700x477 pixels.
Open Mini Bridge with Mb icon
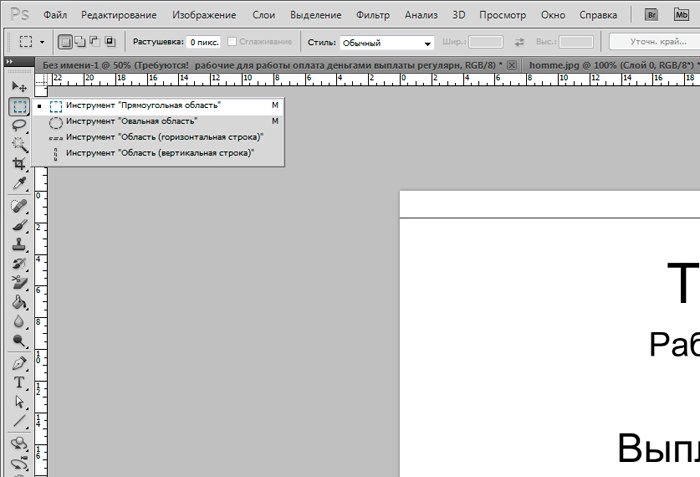680,15
